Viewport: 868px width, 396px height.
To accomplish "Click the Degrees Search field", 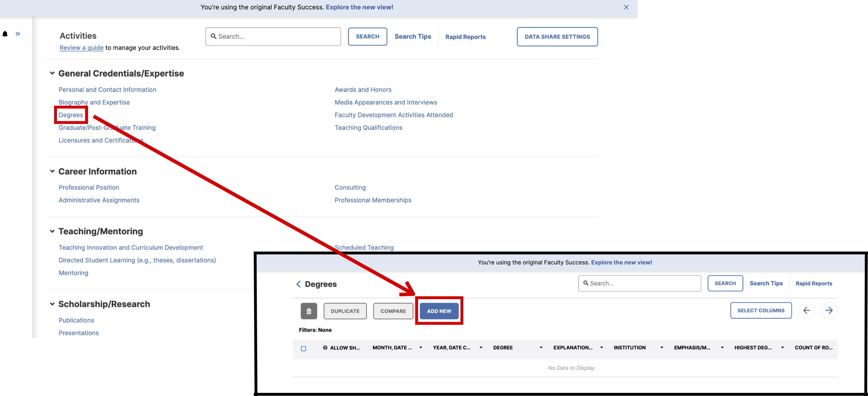I will (640, 283).
